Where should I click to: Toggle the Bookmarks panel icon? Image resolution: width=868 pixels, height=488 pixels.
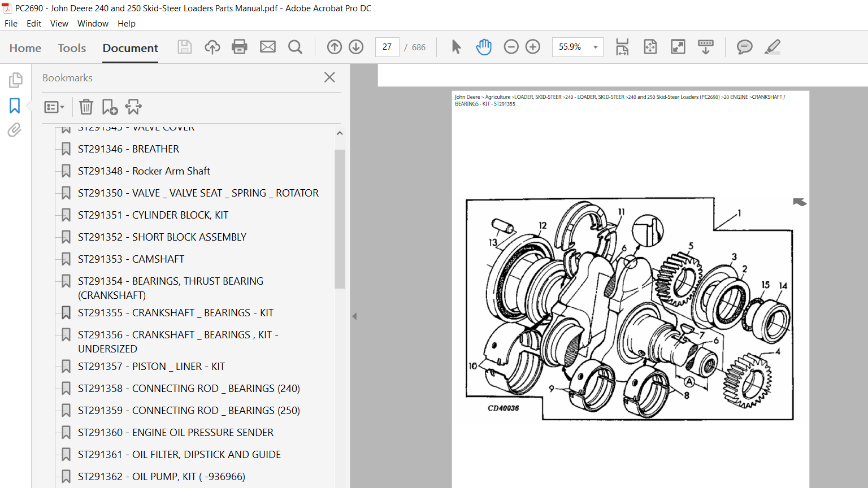coord(15,106)
